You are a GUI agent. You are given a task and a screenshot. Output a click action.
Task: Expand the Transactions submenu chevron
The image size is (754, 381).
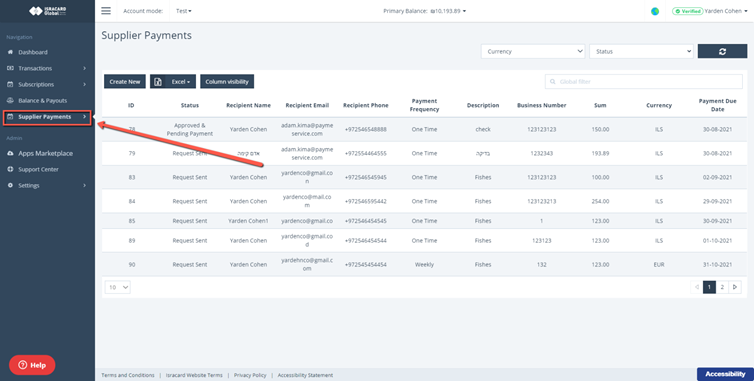point(85,68)
